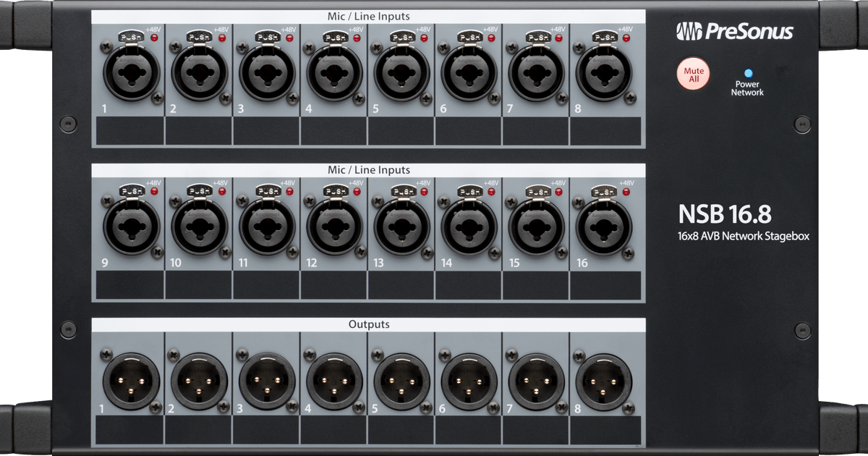The height and width of the screenshot is (456, 868).
Task: Click combo input jack 4
Action: pos(334,74)
